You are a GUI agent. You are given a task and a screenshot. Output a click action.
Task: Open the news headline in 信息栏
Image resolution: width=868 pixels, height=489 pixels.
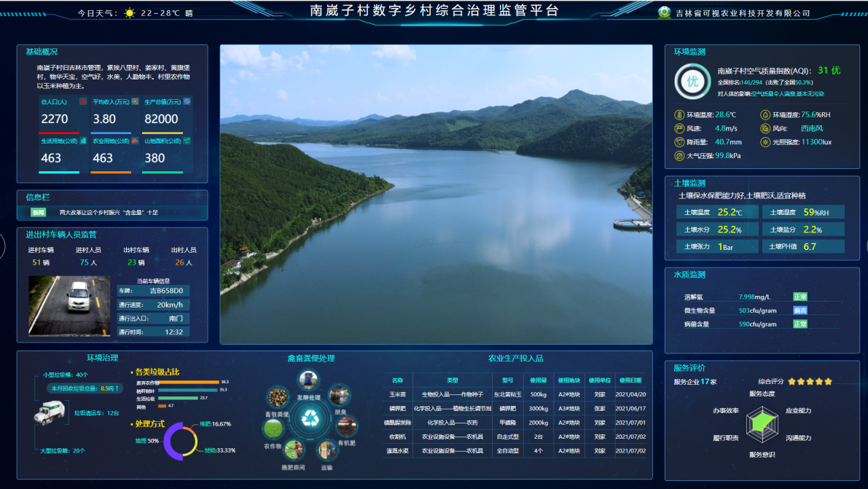(109, 213)
